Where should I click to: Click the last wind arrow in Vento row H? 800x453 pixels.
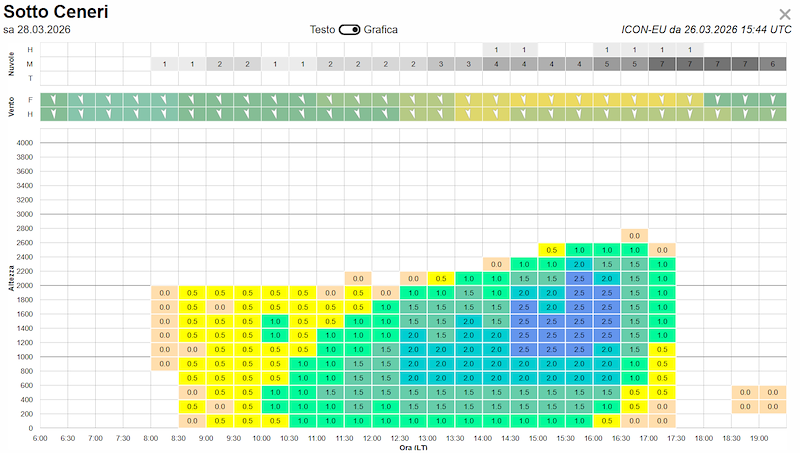point(772,114)
